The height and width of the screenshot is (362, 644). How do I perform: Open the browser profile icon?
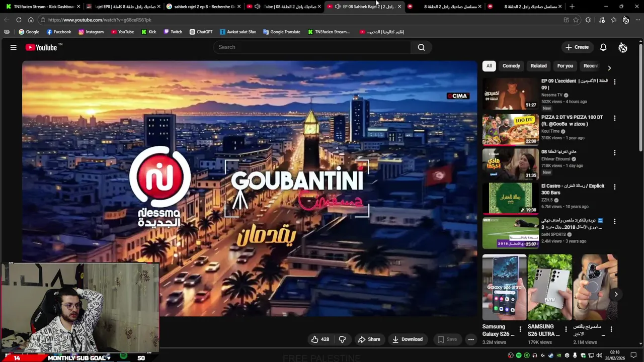pos(626,20)
